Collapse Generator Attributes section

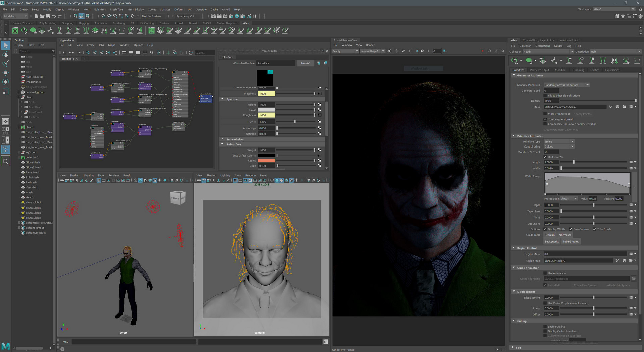pyautogui.click(x=514, y=75)
